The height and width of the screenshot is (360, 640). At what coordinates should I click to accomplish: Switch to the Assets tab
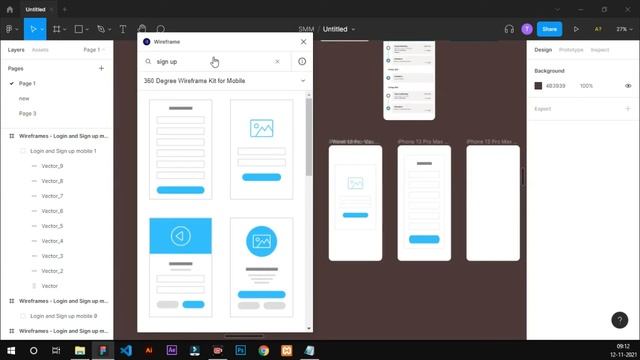[x=40, y=50]
